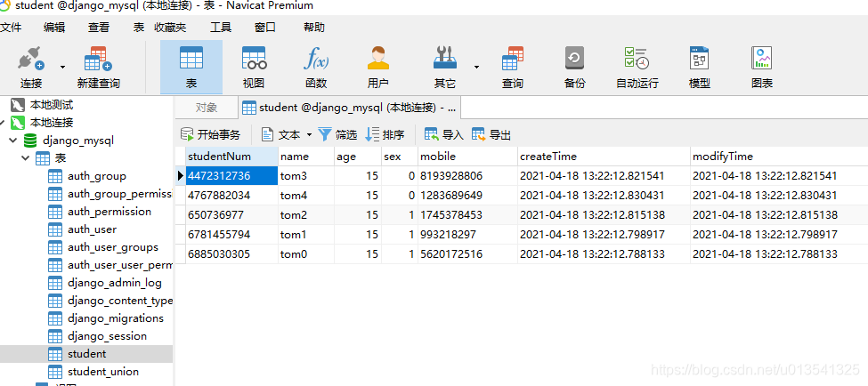Open the 视图 views toolbar button
This screenshot has height=386, width=868.
254,68
